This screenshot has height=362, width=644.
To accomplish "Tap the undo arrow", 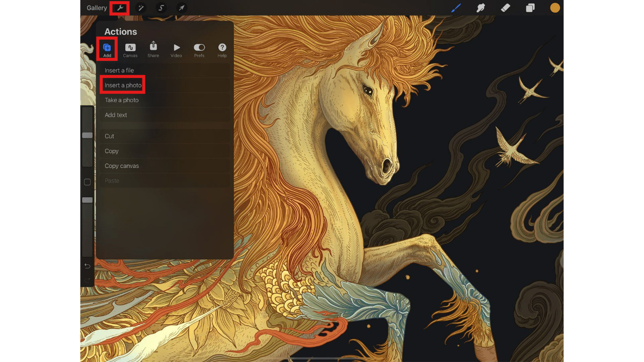I will click(87, 265).
